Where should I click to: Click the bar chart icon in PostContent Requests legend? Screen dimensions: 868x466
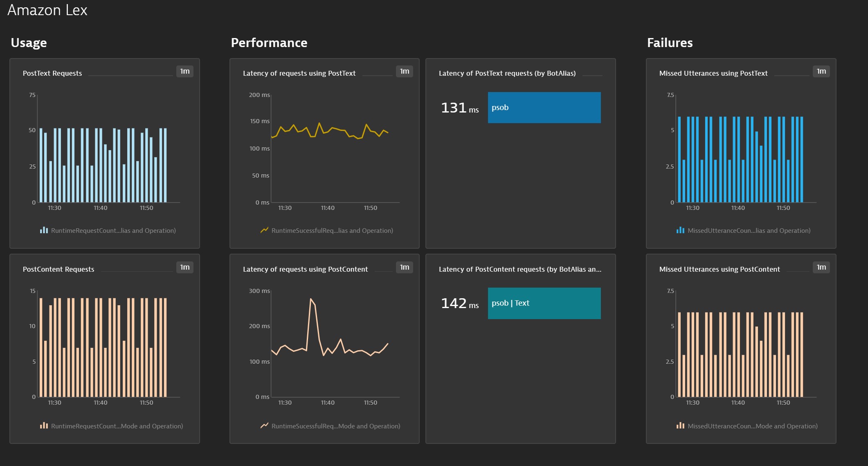coord(44,426)
